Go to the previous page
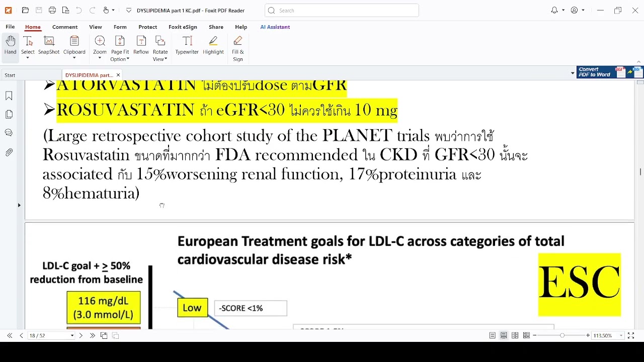The width and height of the screenshot is (644, 362). point(21,335)
